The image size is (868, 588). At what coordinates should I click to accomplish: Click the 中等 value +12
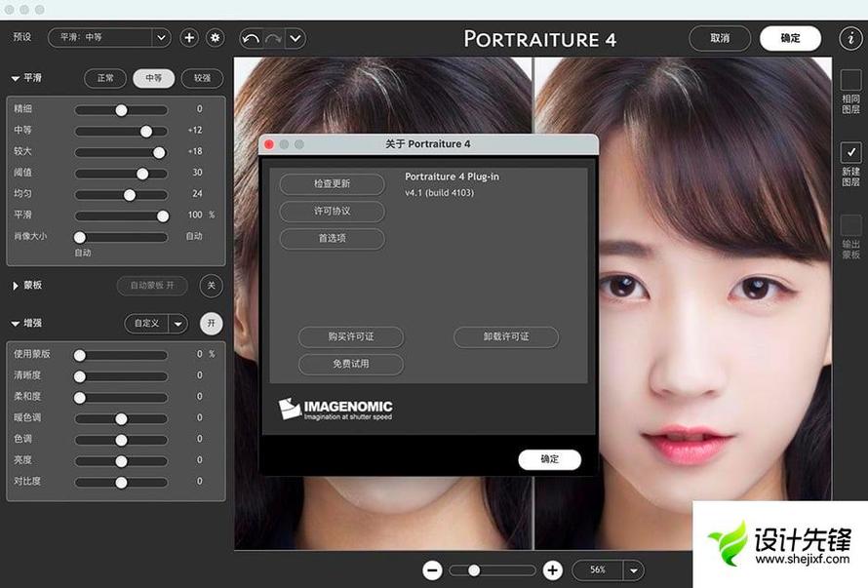[195, 130]
